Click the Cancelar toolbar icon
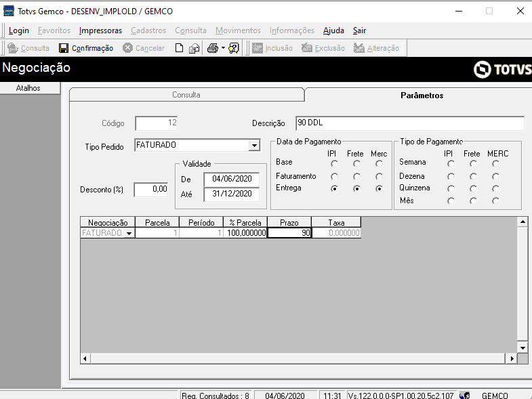Image resolution: width=532 pixels, height=399 pixels. tap(127, 48)
